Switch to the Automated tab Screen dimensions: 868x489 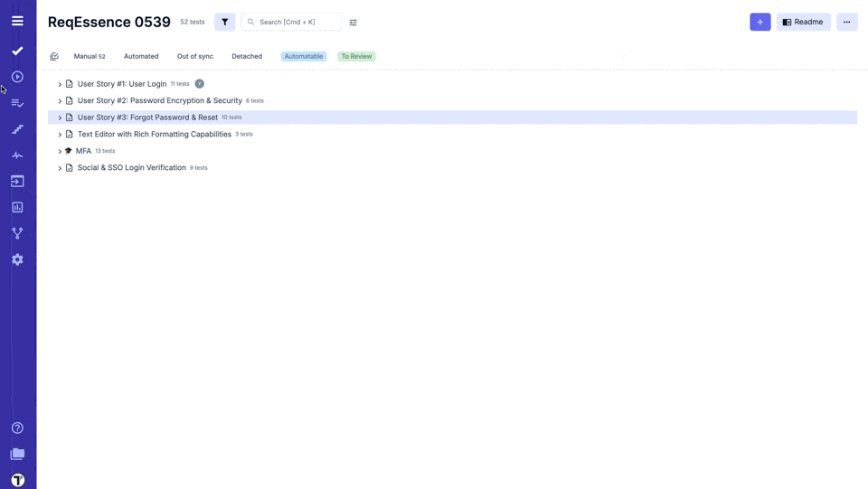(141, 56)
